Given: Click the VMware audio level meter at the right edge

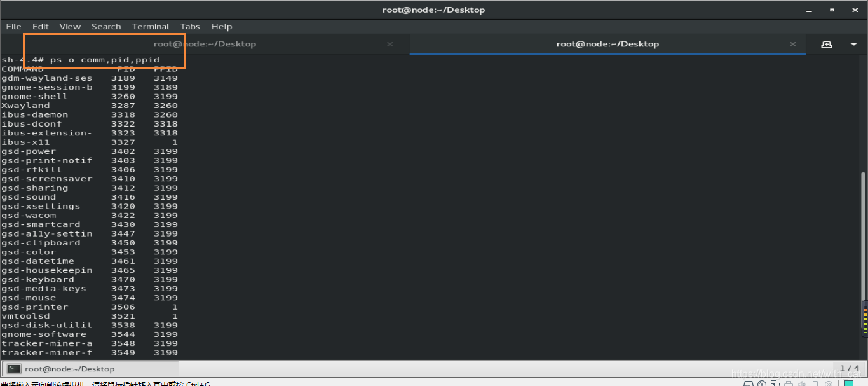Looking at the screenshot, I should (865, 317).
